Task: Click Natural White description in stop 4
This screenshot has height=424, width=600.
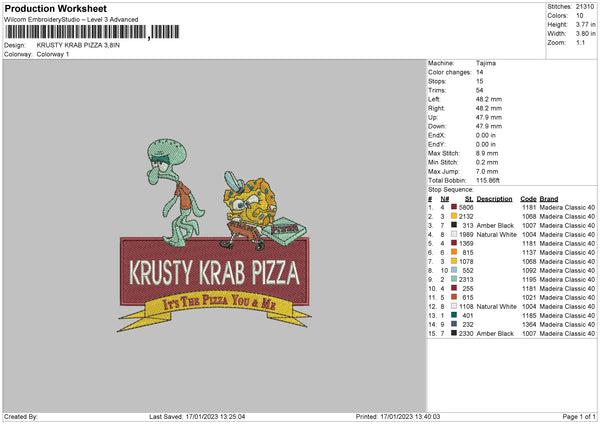Action: tap(497, 235)
